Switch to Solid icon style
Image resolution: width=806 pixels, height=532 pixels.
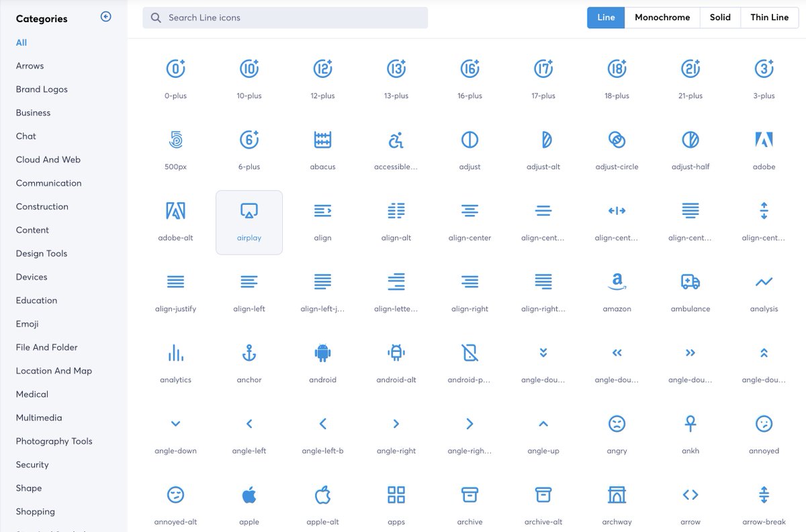pos(720,17)
